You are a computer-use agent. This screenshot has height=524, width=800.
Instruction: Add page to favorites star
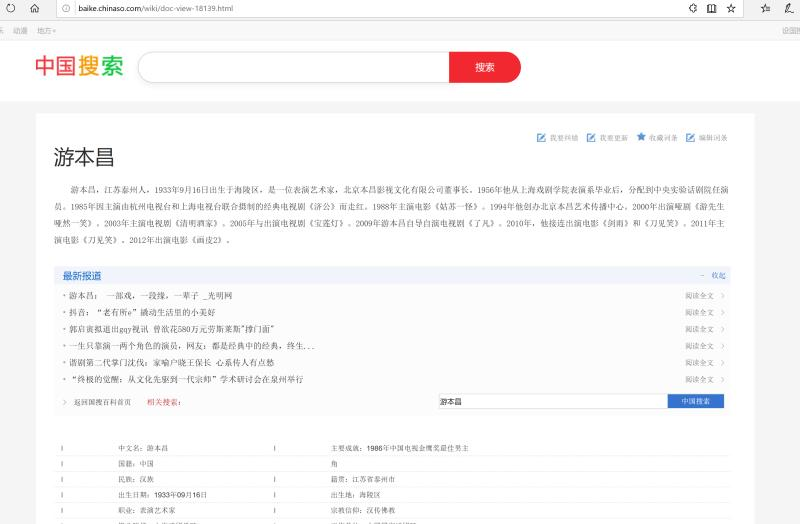pos(731,8)
